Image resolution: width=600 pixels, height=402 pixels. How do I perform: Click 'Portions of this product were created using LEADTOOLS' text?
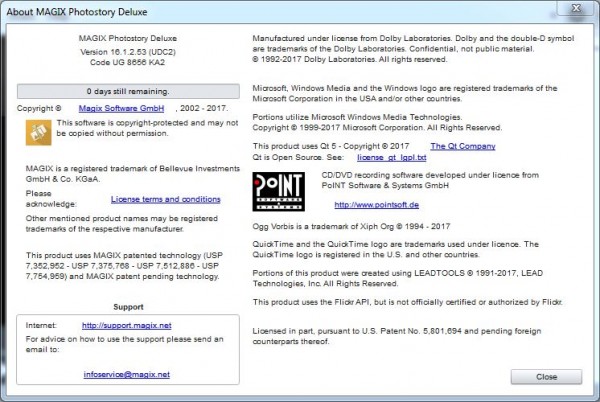coord(398,278)
